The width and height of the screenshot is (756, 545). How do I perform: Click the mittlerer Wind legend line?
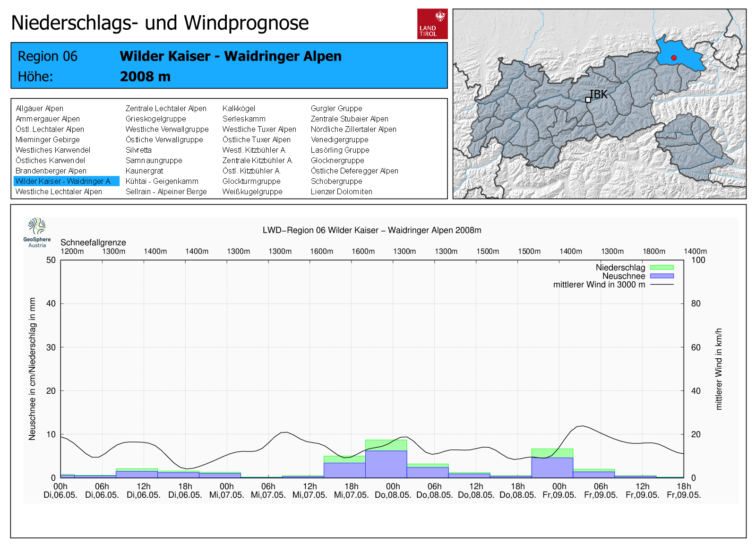point(661,285)
